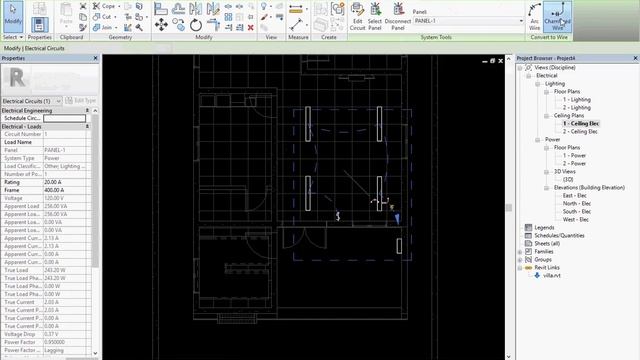Image resolution: width=640 pixels, height=360 pixels.
Task: Select the Sheets (all) item
Action: [547, 244]
